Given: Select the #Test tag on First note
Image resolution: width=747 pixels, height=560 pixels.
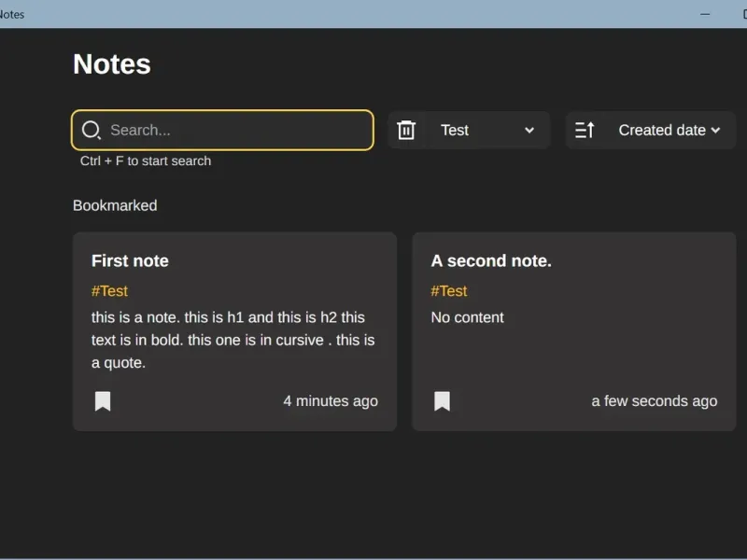Looking at the screenshot, I should (x=109, y=291).
